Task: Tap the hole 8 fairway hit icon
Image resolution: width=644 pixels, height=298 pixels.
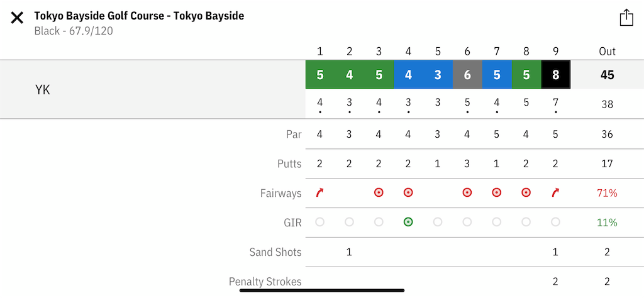Action: (x=526, y=192)
